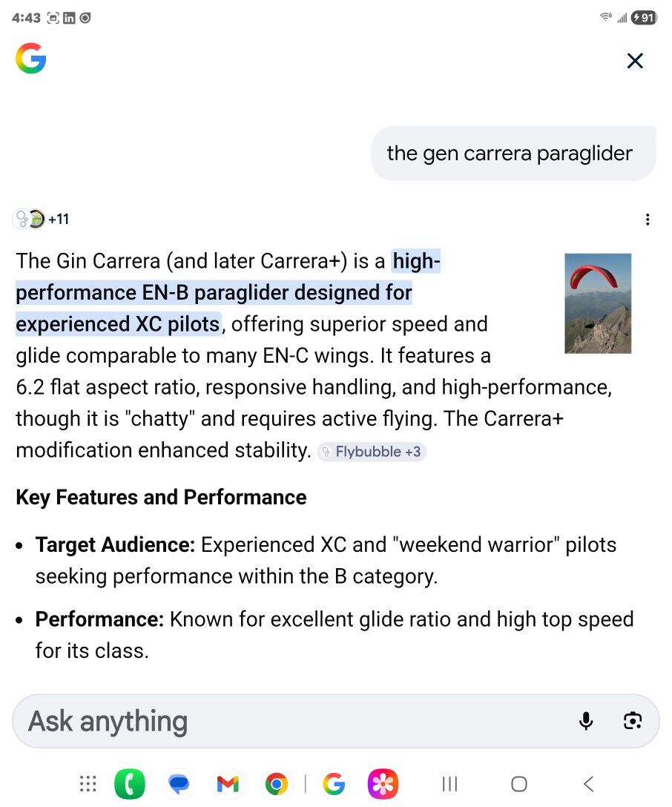Close the AI answer with the X
The image size is (672, 807).
(x=635, y=61)
